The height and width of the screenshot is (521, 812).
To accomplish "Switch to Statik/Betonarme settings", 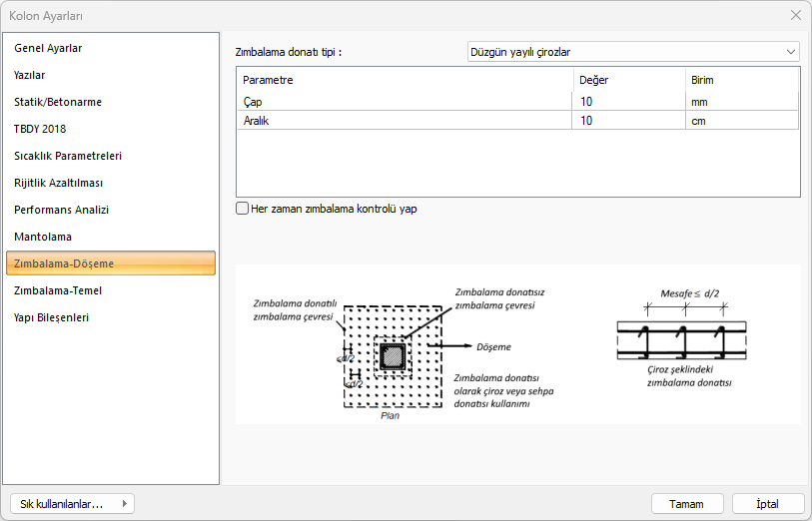I will click(58, 102).
